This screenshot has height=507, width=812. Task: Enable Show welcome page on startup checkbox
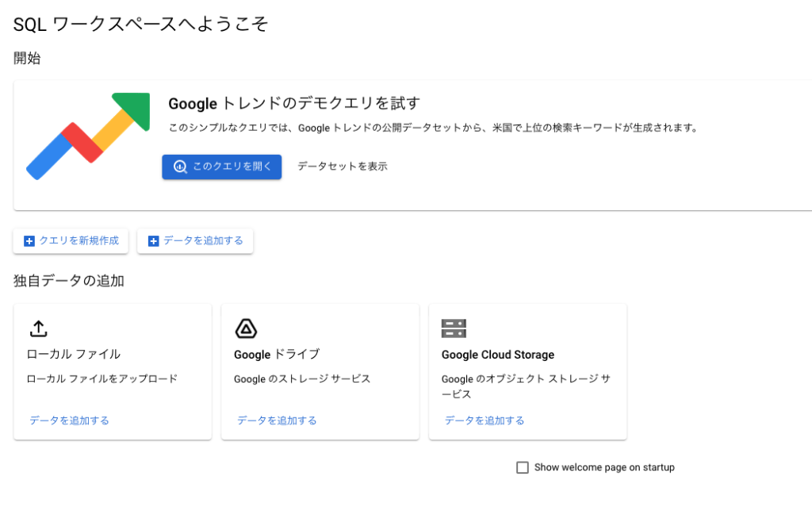[523, 468]
